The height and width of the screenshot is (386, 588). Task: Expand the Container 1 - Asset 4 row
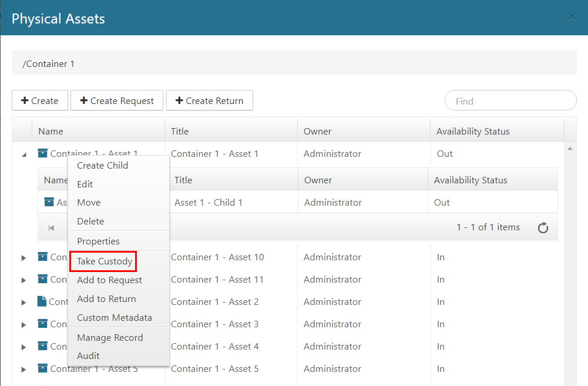click(24, 347)
